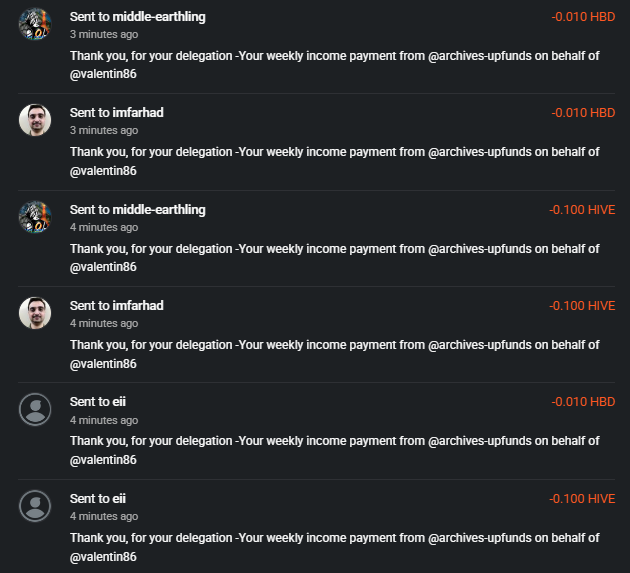Select default eii avatar beside 0.100 HIVE transfer
This screenshot has width=630, height=573.
click(35, 506)
